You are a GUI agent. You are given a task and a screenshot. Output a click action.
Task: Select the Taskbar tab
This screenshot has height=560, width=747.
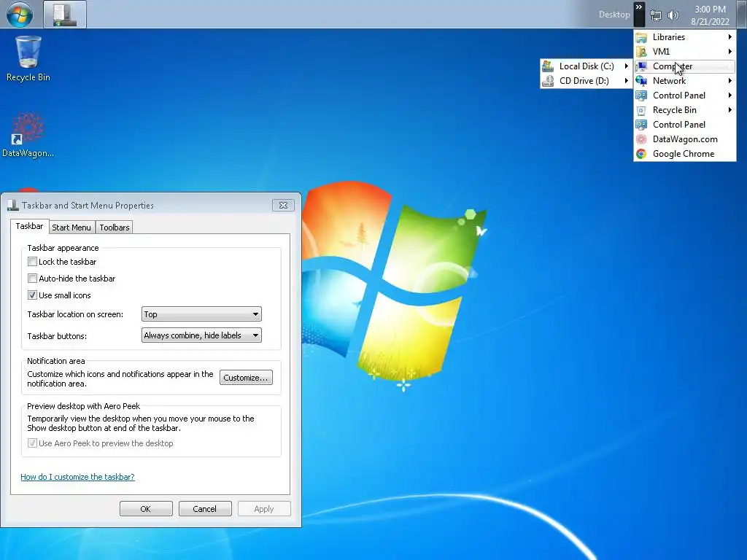tap(29, 226)
